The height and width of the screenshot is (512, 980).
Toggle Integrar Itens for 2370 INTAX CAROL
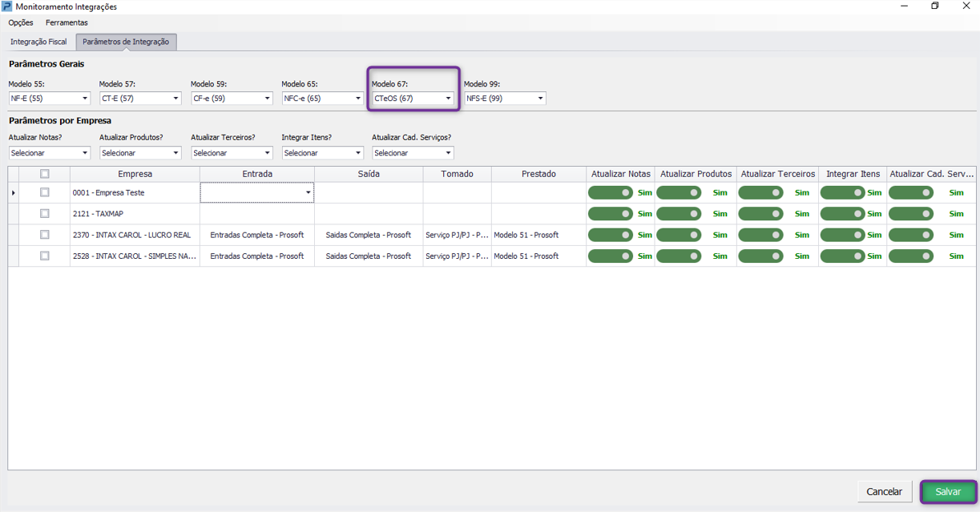pos(843,235)
